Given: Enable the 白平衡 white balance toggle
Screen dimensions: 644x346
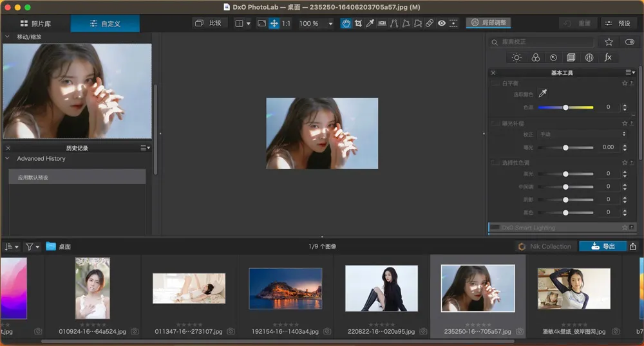Looking at the screenshot, I should (495, 83).
